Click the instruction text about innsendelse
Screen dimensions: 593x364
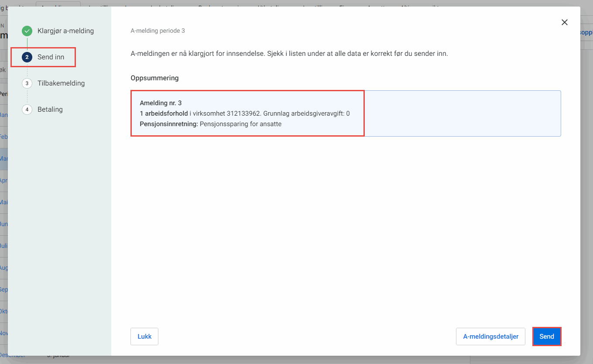coord(289,54)
